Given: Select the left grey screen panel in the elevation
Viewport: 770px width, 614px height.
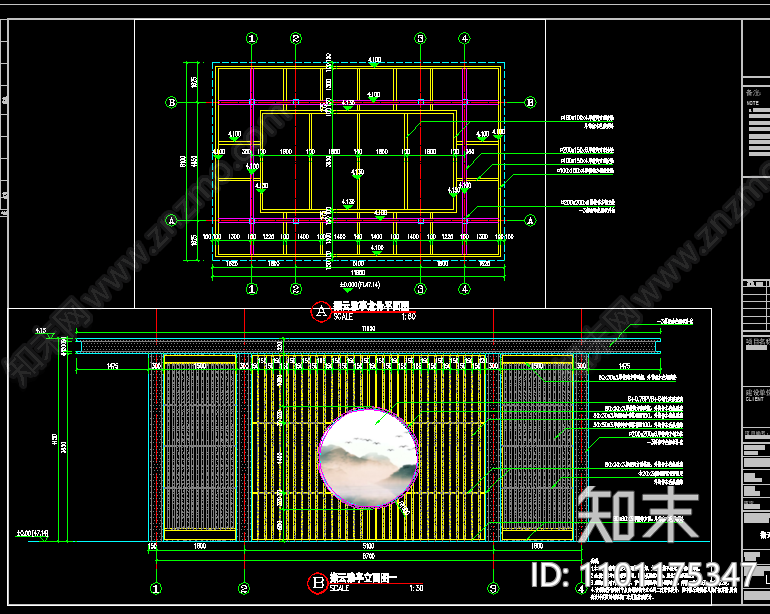Looking at the screenshot, I should pyautogui.click(x=200, y=448).
